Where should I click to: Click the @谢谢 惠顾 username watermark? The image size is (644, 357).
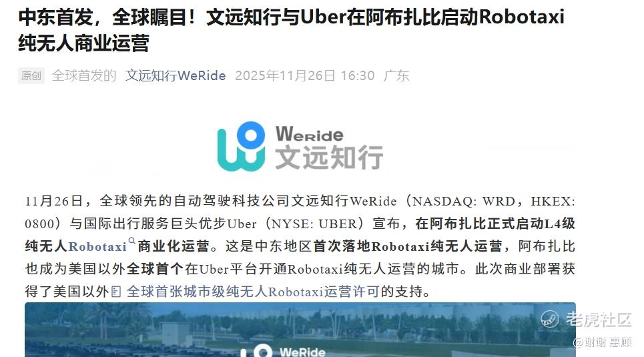coord(603,342)
